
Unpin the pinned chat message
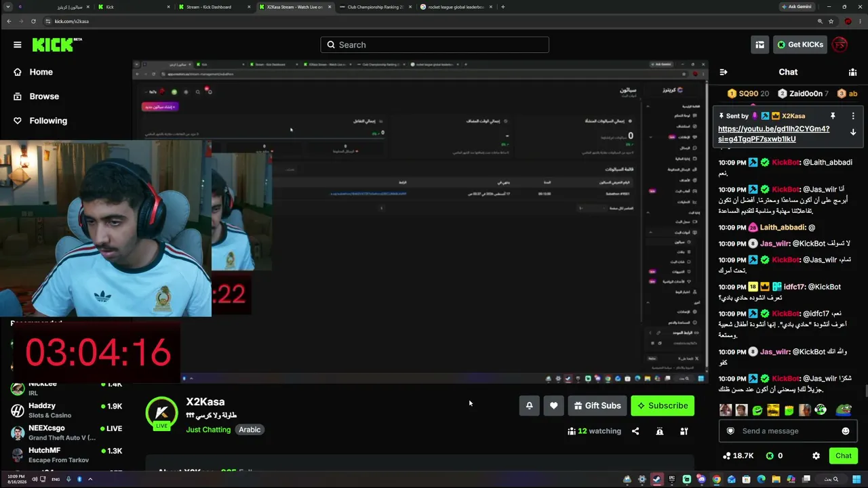point(833,116)
